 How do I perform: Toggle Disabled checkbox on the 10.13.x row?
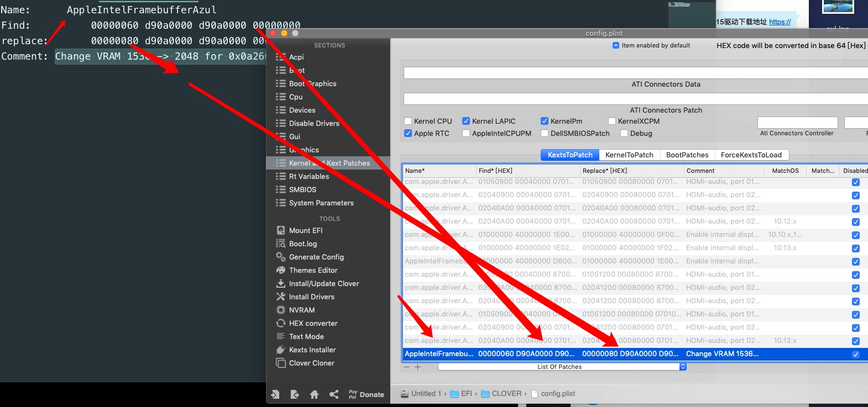856,249
